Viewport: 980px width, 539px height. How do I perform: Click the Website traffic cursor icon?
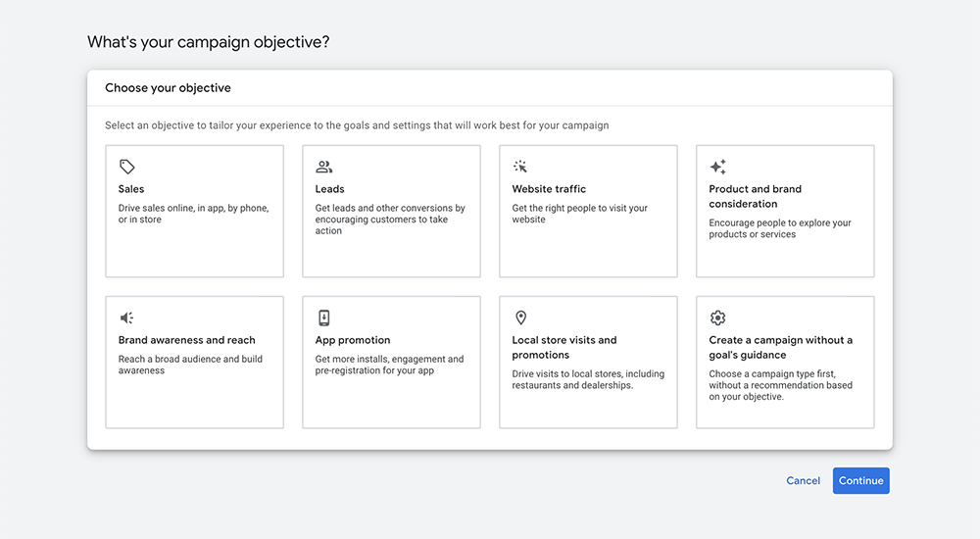520,167
